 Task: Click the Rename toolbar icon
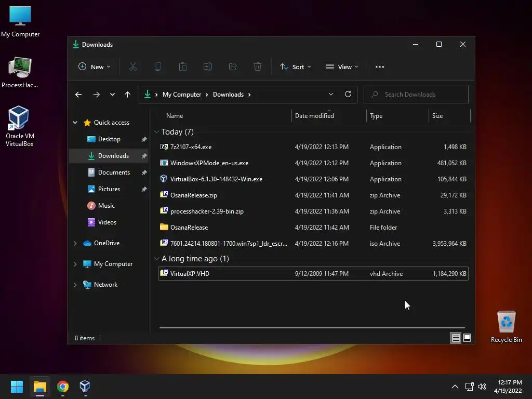[x=208, y=67]
